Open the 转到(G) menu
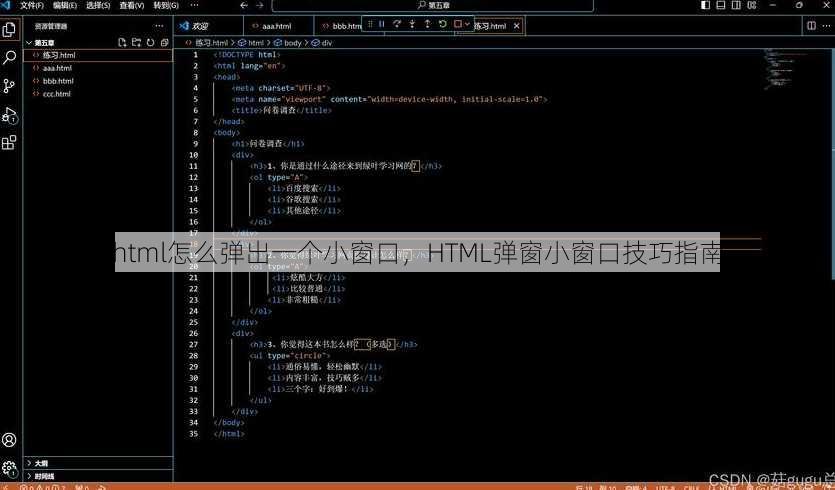 166,5
